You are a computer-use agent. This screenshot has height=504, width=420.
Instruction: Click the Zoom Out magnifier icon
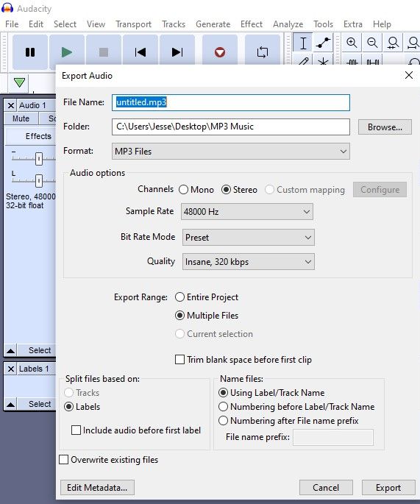[x=372, y=42]
